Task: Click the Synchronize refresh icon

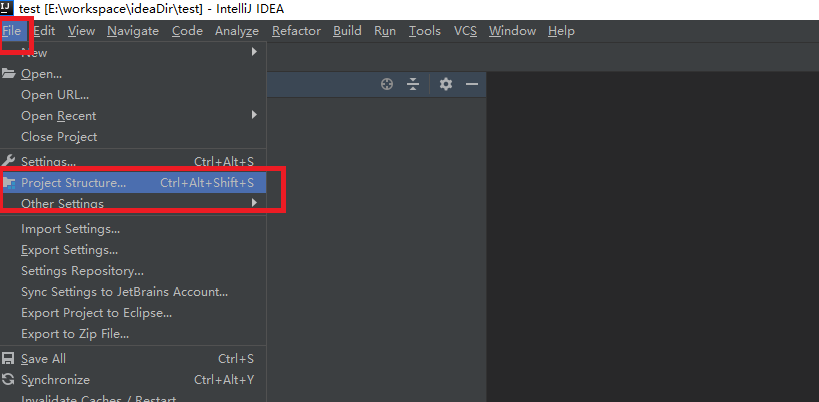Action: (9, 380)
